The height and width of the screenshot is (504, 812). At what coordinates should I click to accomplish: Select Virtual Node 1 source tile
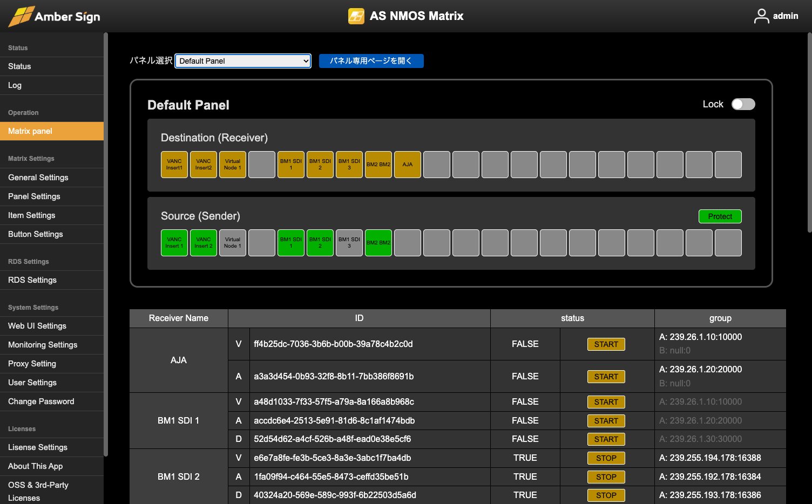pos(233,243)
